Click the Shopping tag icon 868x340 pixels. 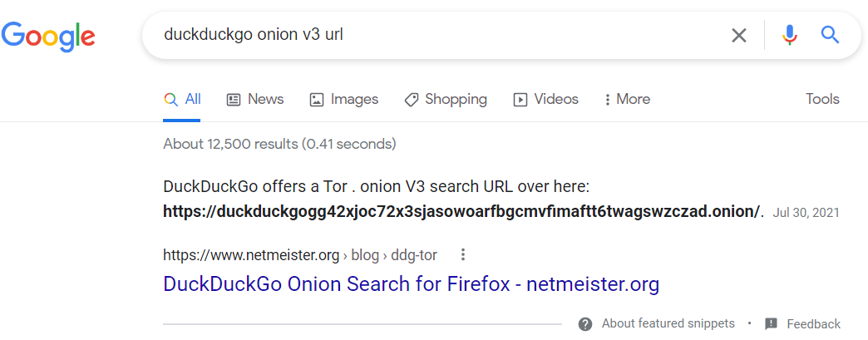pos(411,100)
